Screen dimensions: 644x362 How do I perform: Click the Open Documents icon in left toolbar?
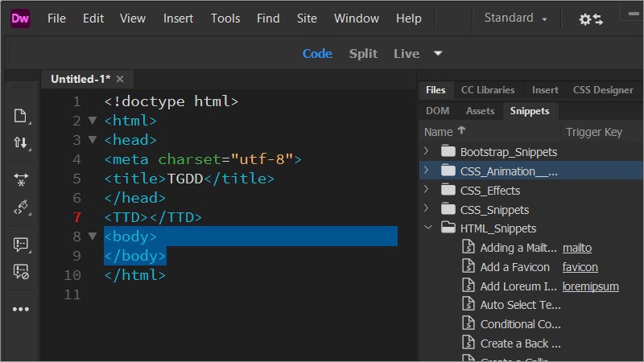click(x=21, y=116)
